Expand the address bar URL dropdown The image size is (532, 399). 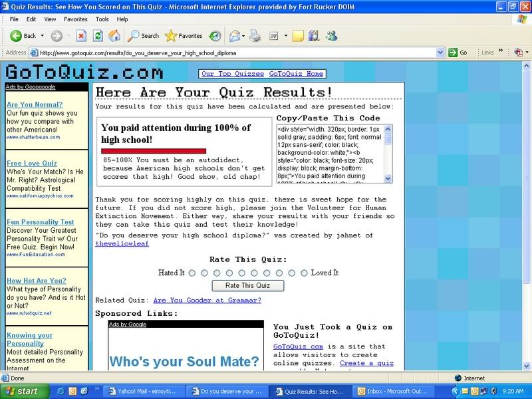point(440,53)
